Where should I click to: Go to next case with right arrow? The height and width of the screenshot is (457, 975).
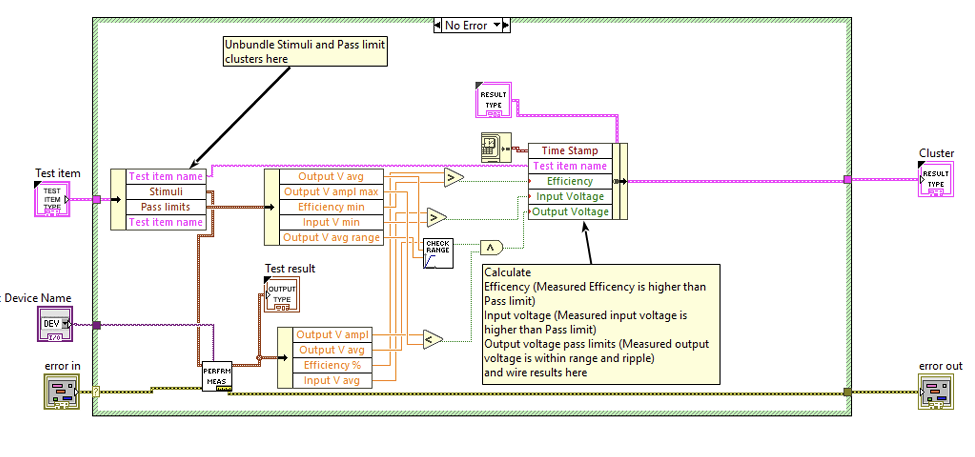coord(506,25)
